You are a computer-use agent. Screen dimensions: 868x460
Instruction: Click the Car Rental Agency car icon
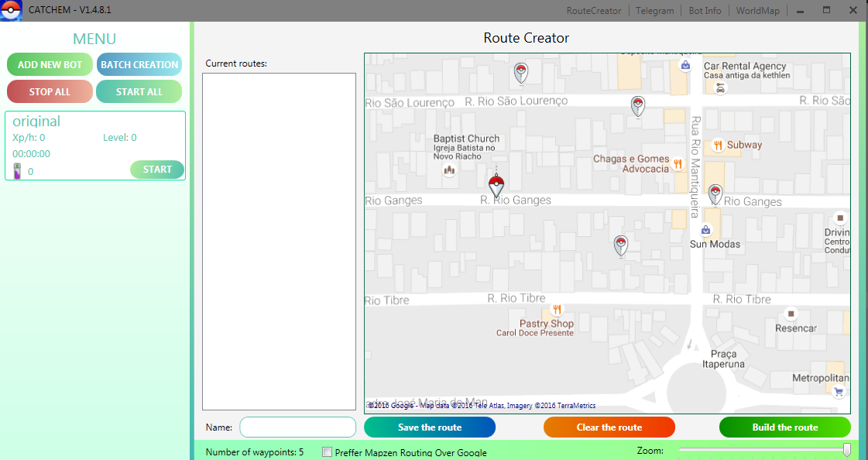point(719,88)
